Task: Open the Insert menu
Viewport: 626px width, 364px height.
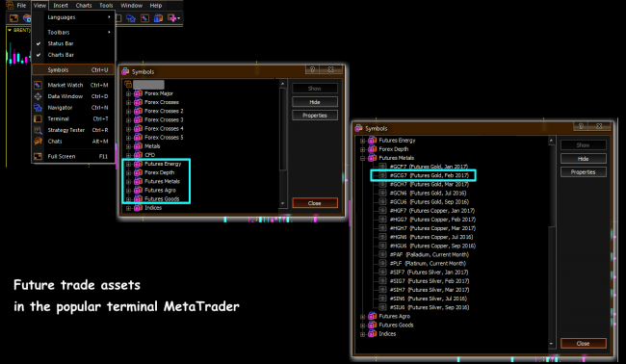Action: pyautogui.click(x=61, y=5)
